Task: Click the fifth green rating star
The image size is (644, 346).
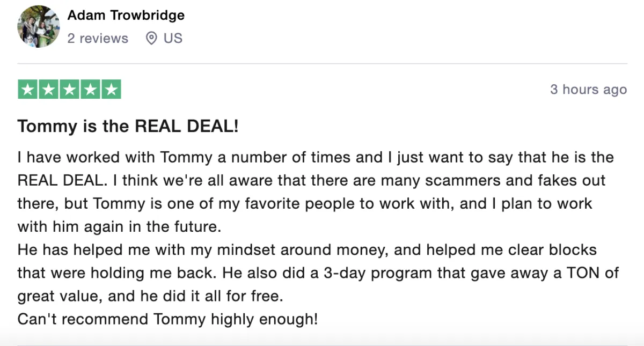Action: click(111, 90)
